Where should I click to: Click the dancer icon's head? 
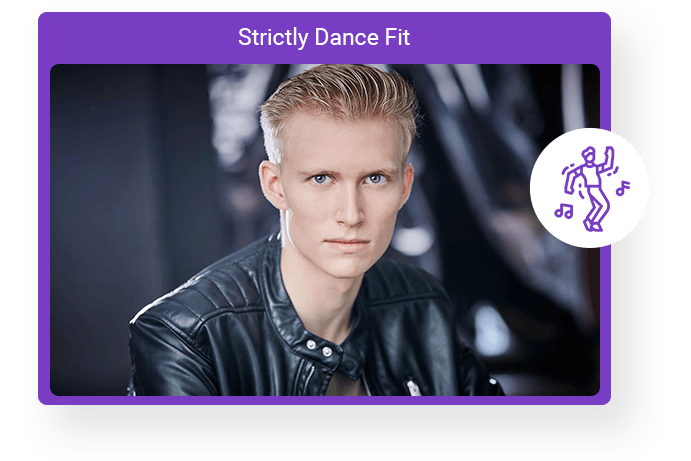[588, 155]
